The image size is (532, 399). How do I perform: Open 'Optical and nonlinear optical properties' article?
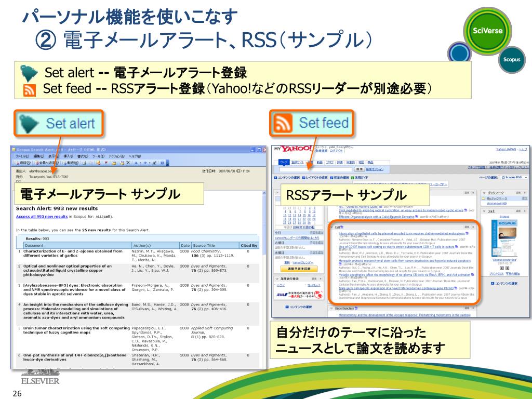click(x=67, y=270)
